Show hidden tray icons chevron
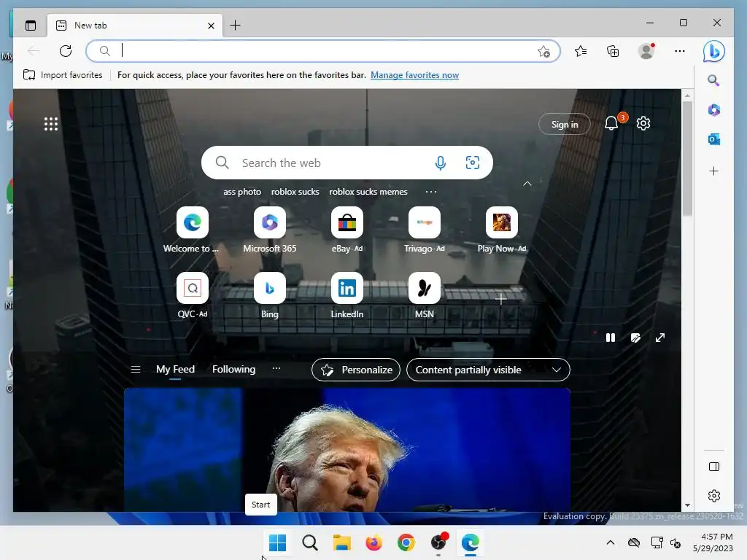 [611, 542]
